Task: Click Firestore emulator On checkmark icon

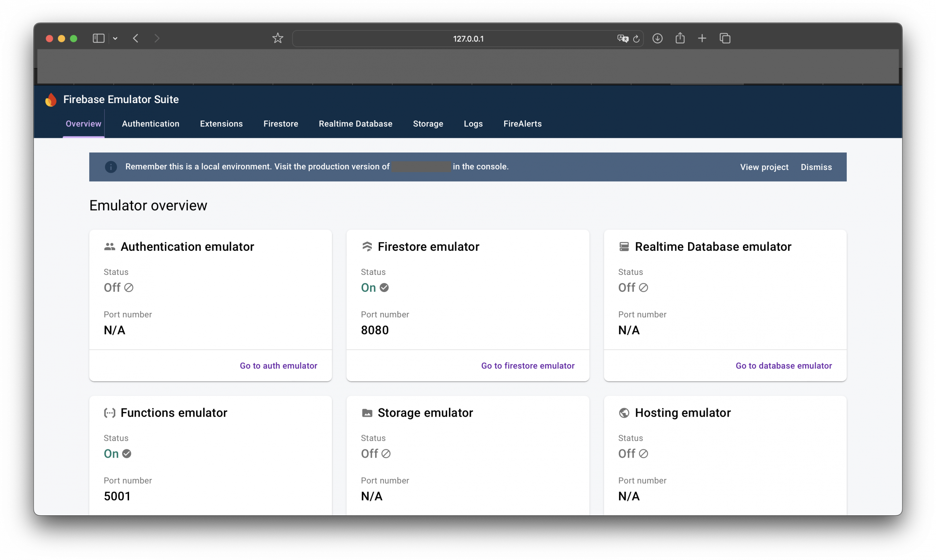Action: (384, 288)
